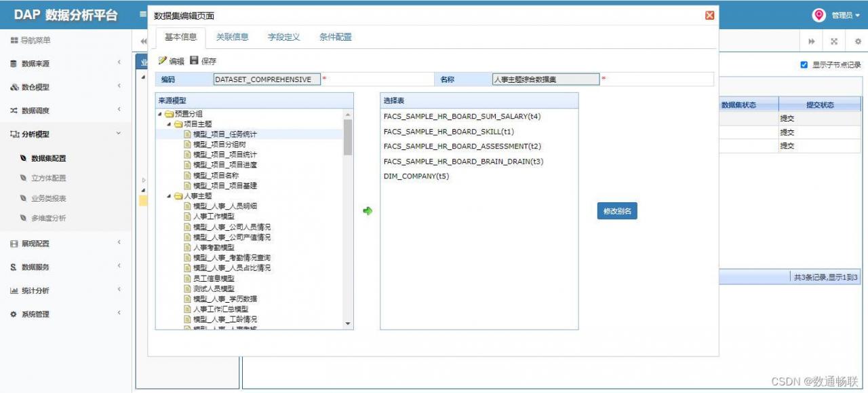868x393 pixels.
Task: Select FACS_SAMPLE_HR_BOARD_BRAIN_DRAIN(t3) in 选择表
Action: (x=463, y=161)
